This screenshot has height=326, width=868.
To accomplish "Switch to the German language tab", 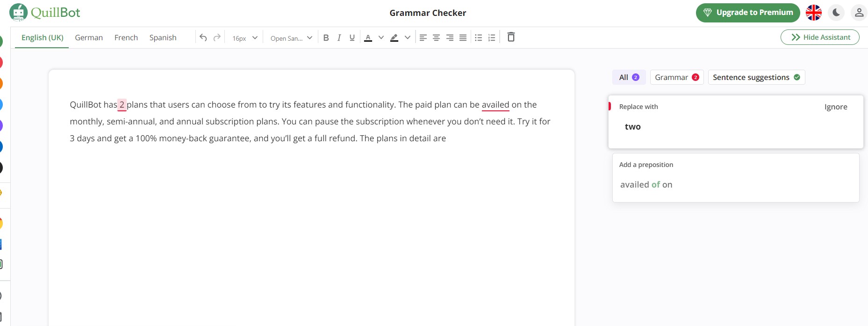I will (89, 37).
